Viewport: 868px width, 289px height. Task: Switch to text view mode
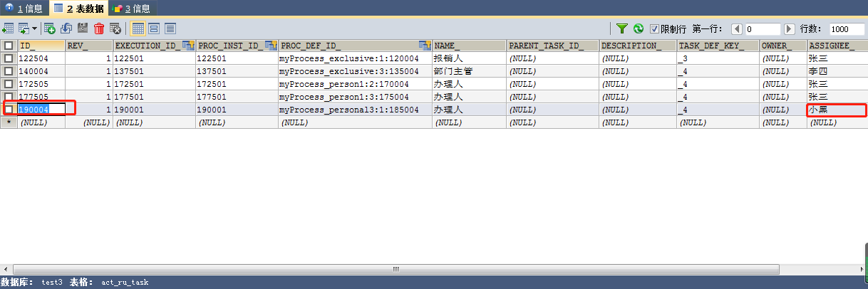click(x=170, y=28)
